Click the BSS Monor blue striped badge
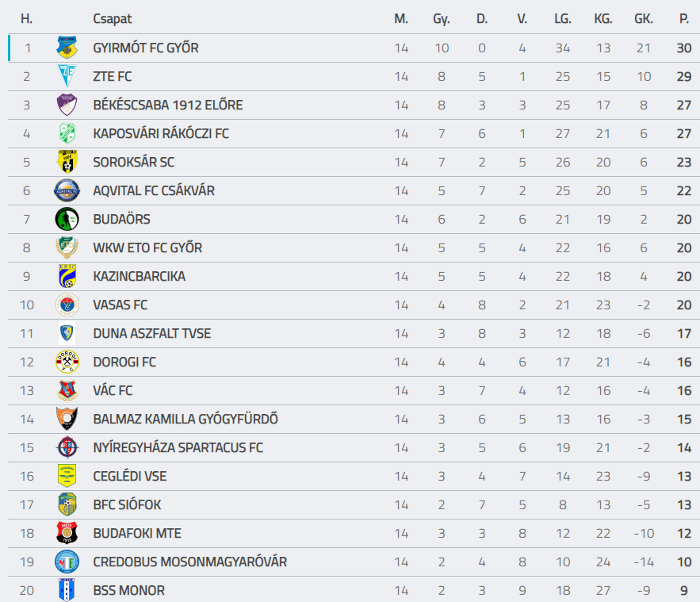Image resolution: width=700 pixels, height=602 pixels. click(x=67, y=589)
